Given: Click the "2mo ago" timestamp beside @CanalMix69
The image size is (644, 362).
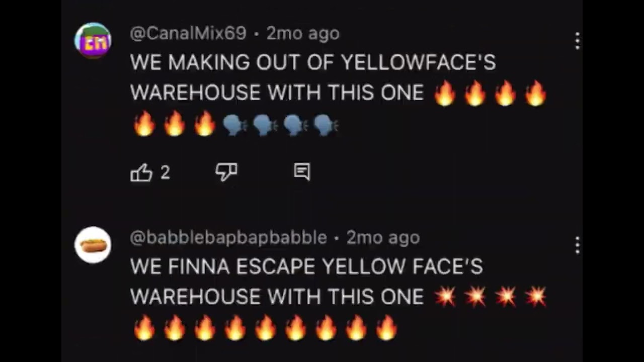Looking at the screenshot, I should pos(303,34).
